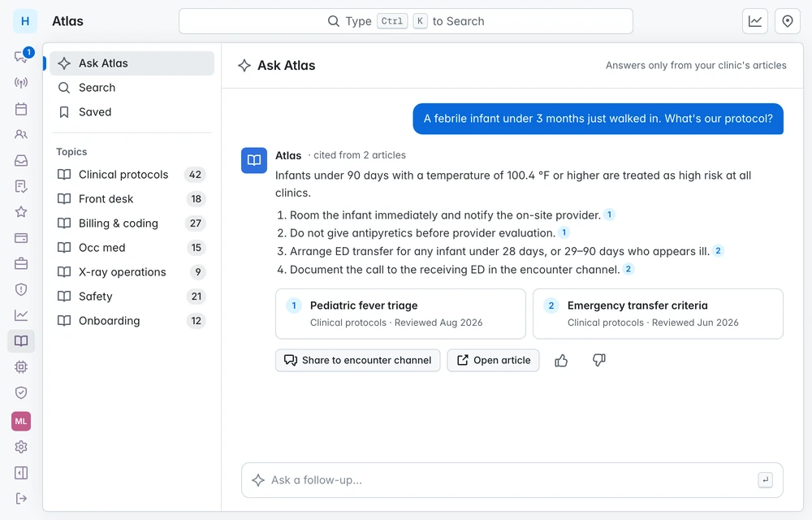Viewport: 812px width, 520px height.
Task: Open the location pin button in header
Action: click(788, 21)
